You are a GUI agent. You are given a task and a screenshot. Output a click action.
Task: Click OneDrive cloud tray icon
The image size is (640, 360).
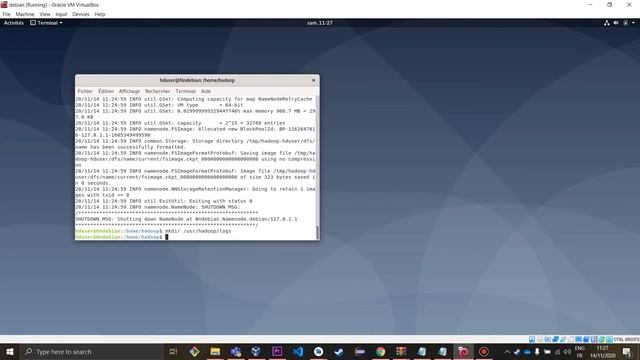click(527, 352)
